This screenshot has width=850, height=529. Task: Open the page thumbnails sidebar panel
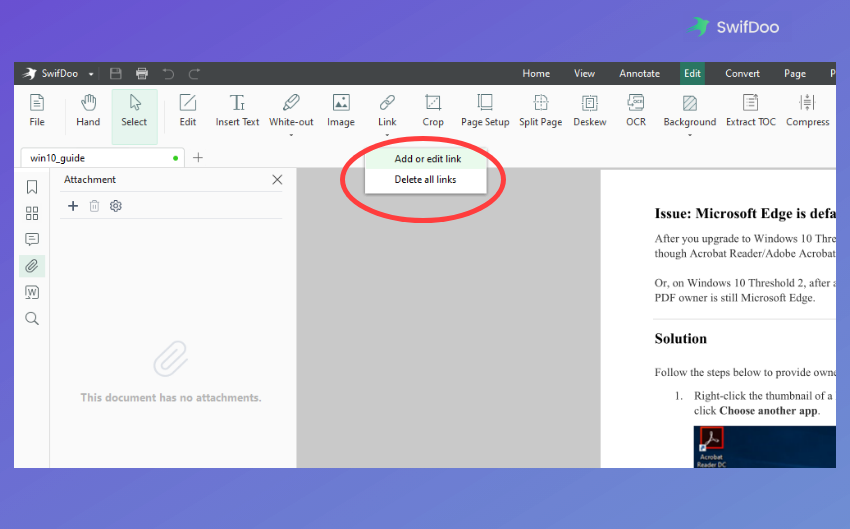32,213
